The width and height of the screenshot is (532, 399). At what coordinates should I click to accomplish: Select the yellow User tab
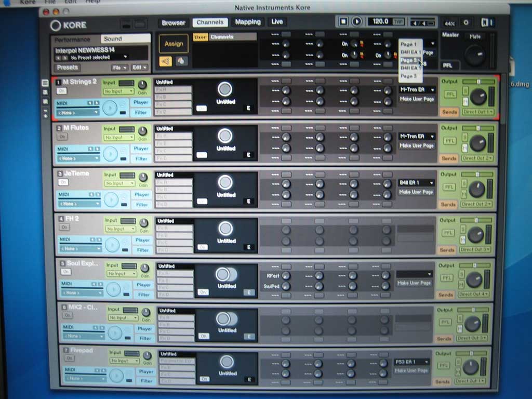[200, 37]
